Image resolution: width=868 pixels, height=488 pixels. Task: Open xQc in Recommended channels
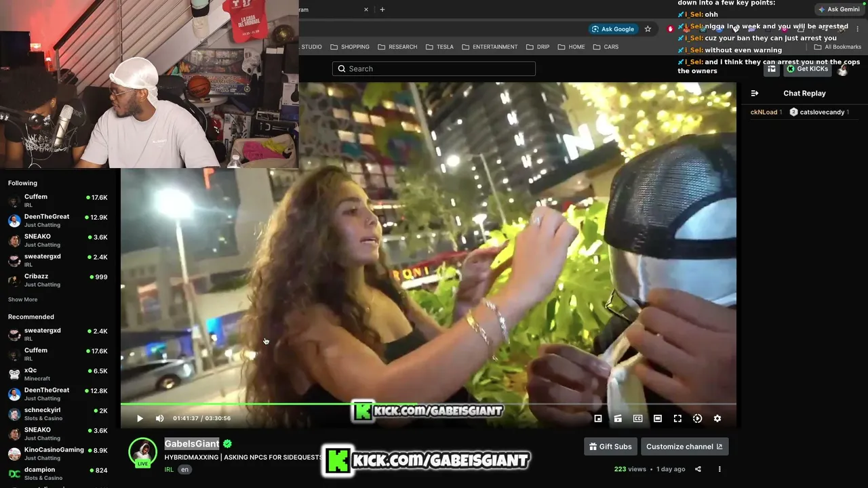(58, 374)
